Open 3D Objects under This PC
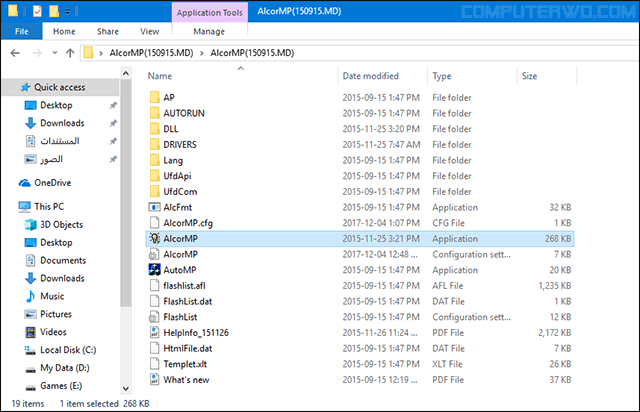 point(61,225)
